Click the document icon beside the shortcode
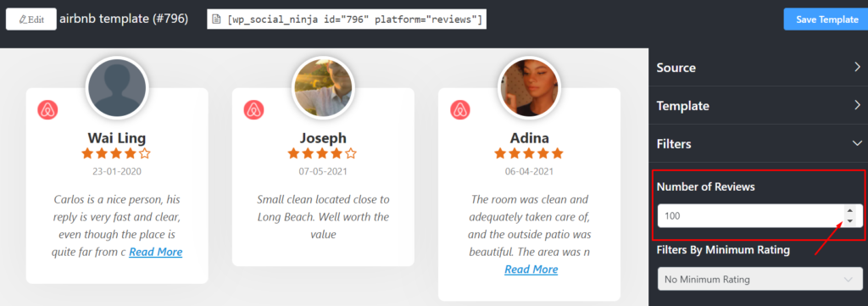The image size is (868, 306). 217,20
